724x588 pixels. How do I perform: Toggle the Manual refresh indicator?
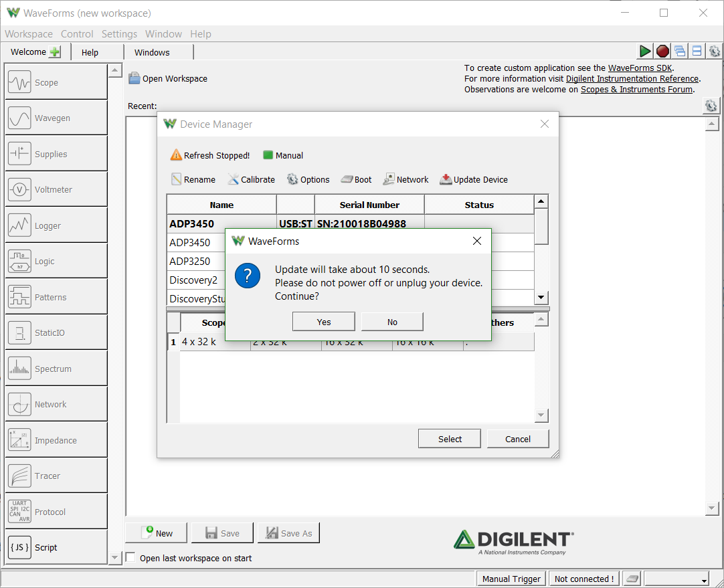coord(283,155)
